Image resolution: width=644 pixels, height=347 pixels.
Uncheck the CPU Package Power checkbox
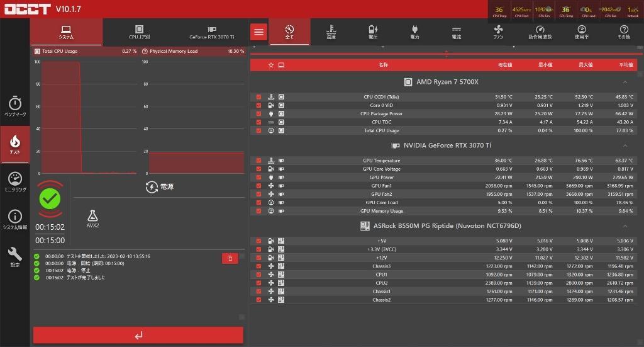pyautogui.click(x=258, y=114)
